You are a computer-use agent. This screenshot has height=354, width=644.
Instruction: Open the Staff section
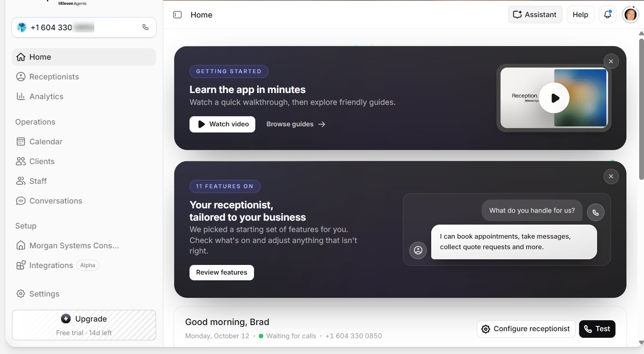pos(84,181)
